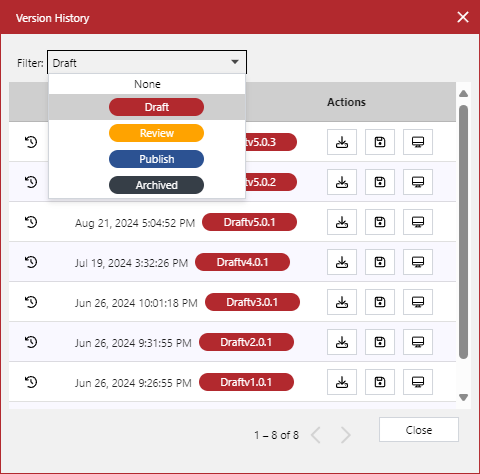480x474 pixels.
Task: Close Version History dialog with X
Action: click(x=463, y=17)
